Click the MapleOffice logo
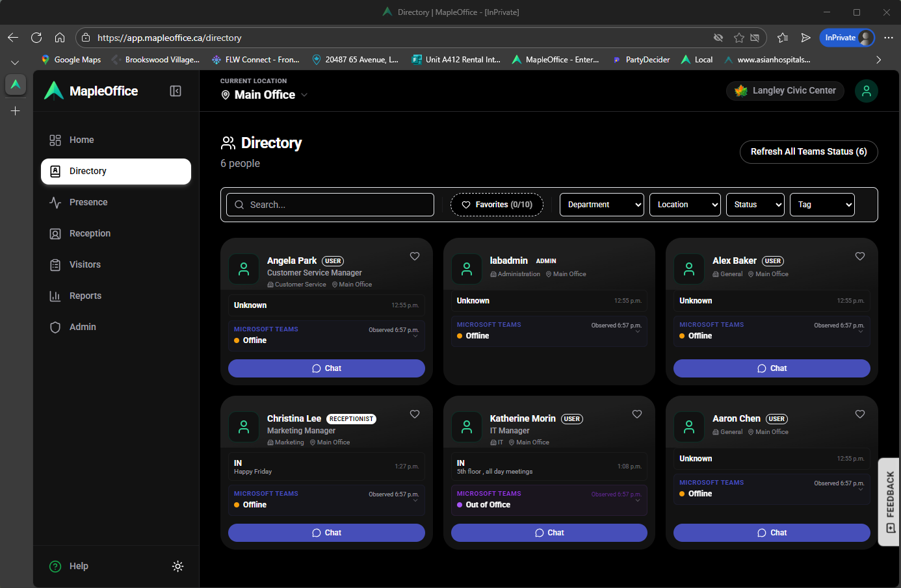This screenshot has height=588, width=901. click(91, 91)
